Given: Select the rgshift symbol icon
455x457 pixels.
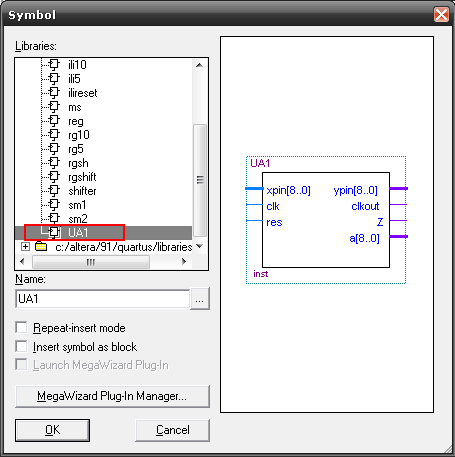Looking at the screenshot, I should (54, 176).
